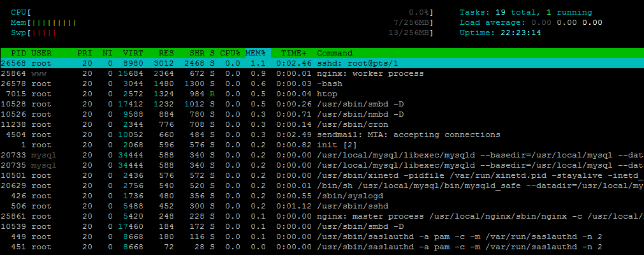Image resolution: width=644 pixels, height=255 pixels.
Task: Select the sshd: root@pts/1 process row
Action: coord(322,63)
